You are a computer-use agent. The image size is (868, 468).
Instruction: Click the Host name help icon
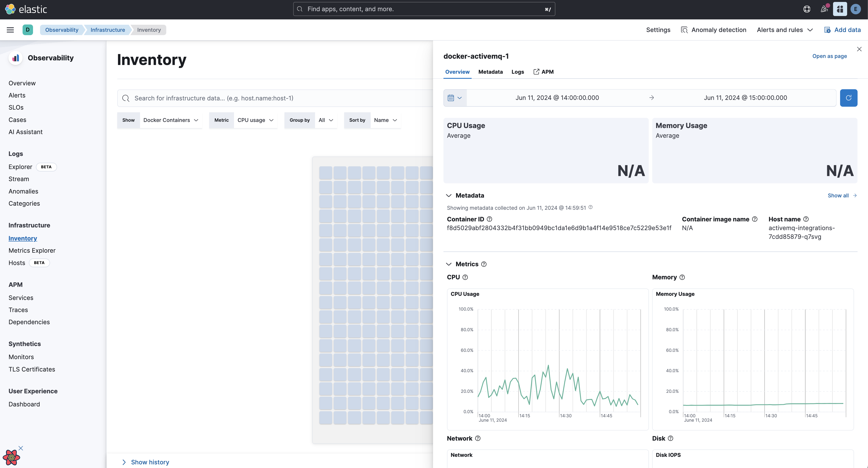click(x=806, y=219)
